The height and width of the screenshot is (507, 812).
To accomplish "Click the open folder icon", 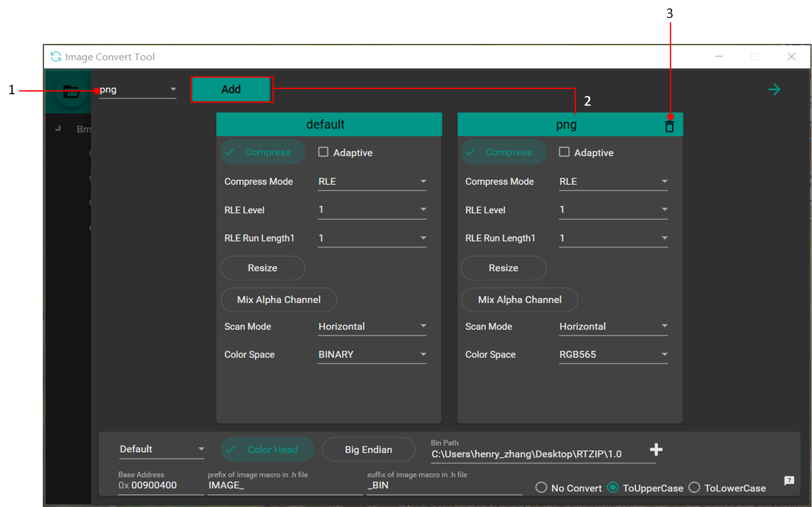I will click(x=71, y=91).
